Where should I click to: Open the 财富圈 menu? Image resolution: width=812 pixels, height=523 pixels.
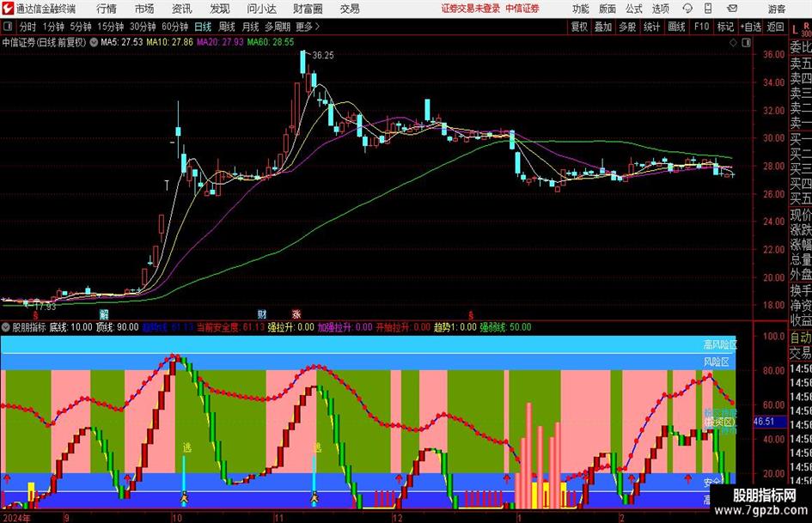pos(308,9)
